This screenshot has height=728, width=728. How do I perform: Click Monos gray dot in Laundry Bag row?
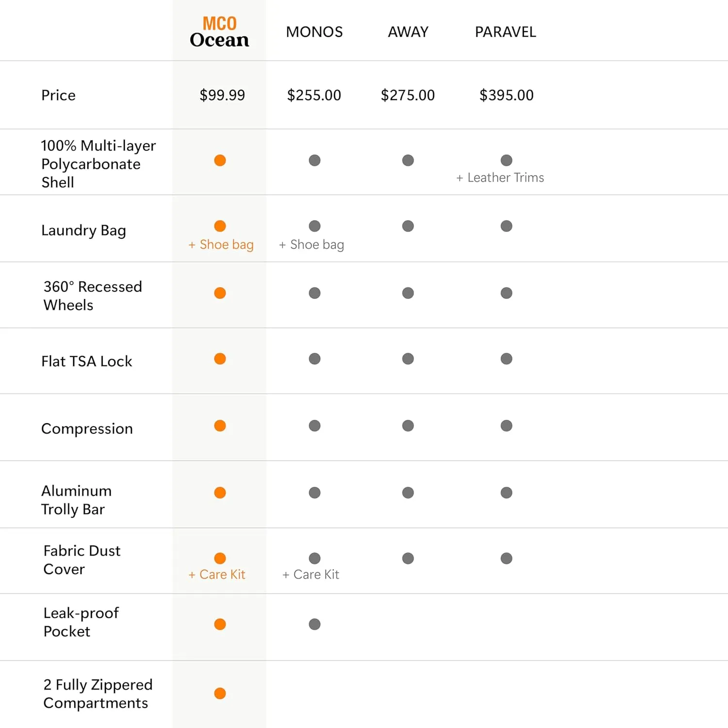pos(314,226)
